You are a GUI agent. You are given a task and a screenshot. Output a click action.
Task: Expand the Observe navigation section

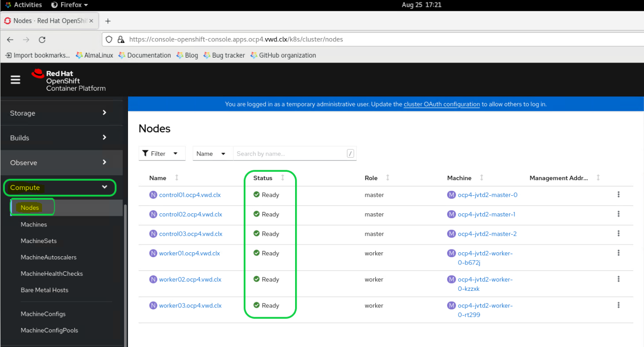(x=62, y=163)
